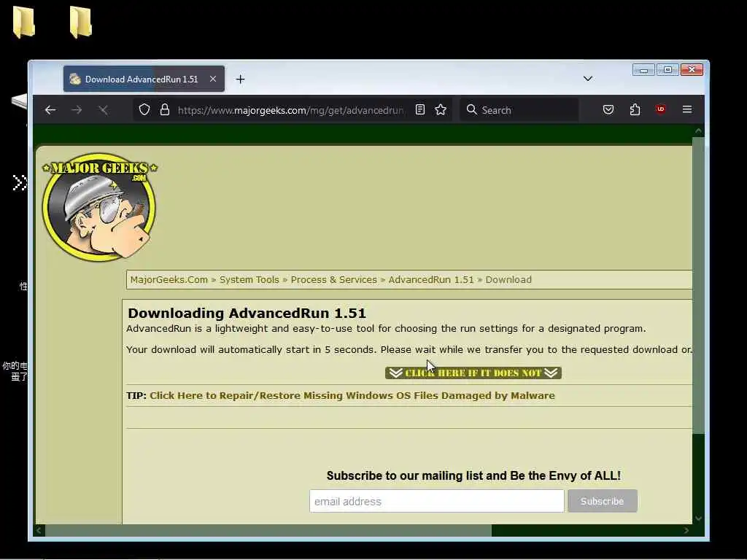Open Process & Services breadcrumb link
This screenshot has height=560, width=747.
pos(333,279)
